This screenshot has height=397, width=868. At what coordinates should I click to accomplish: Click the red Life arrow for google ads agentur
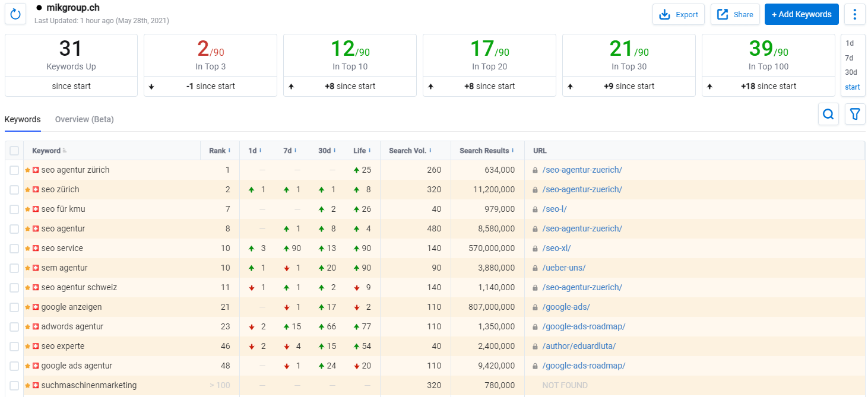pos(356,366)
